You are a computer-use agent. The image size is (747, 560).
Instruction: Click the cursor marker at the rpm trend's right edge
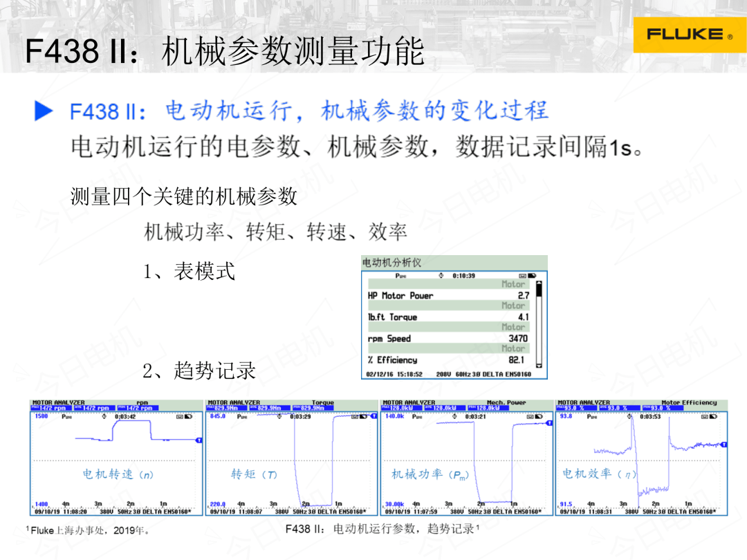pyautogui.click(x=199, y=440)
